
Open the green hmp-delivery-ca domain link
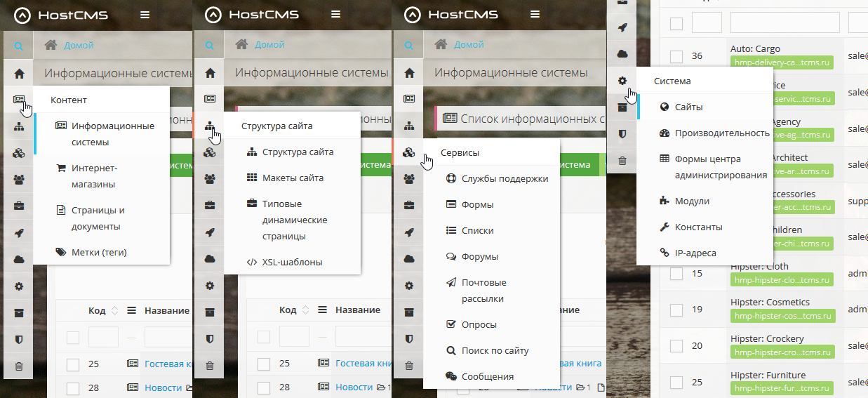[x=781, y=62]
